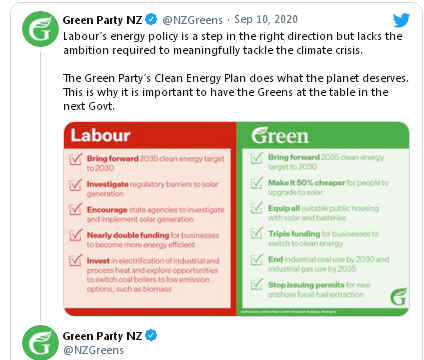Click the white Green logo in image header
424x360 pixels.
[280, 135]
